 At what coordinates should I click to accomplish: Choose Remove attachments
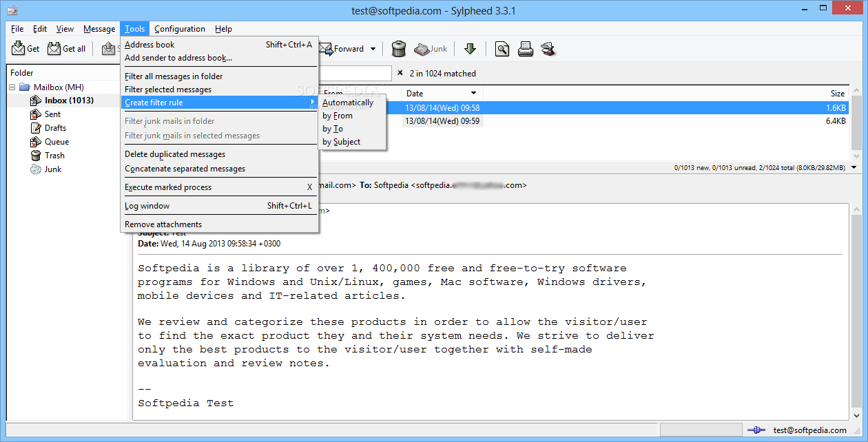point(219,224)
